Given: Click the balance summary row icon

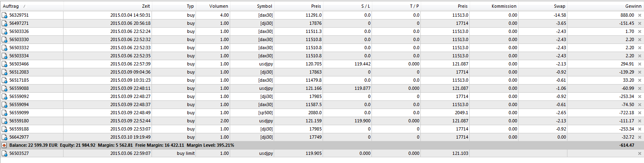Looking at the screenshot, I should click(4, 145).
